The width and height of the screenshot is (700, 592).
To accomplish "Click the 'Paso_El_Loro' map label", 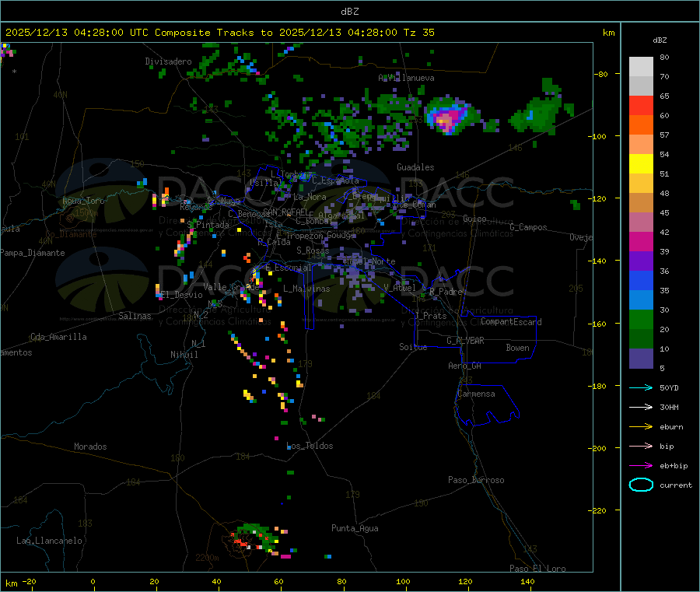I will 537,569.
